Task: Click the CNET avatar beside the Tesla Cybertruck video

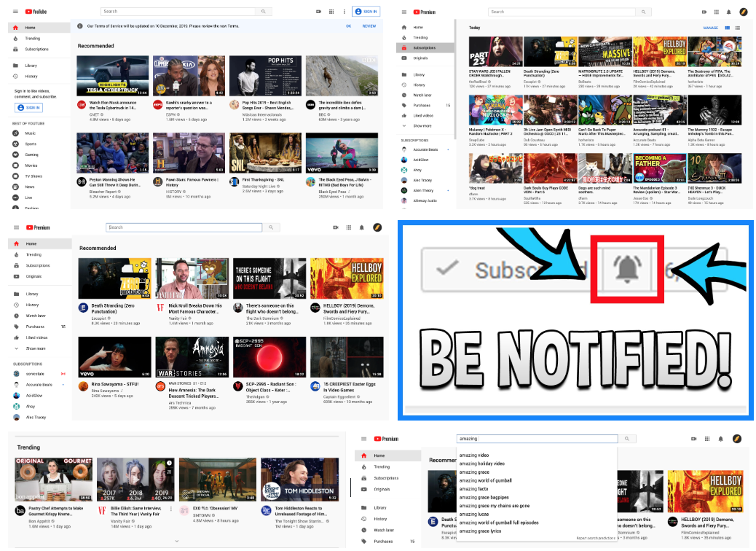Action: click(x=82, y=105)
